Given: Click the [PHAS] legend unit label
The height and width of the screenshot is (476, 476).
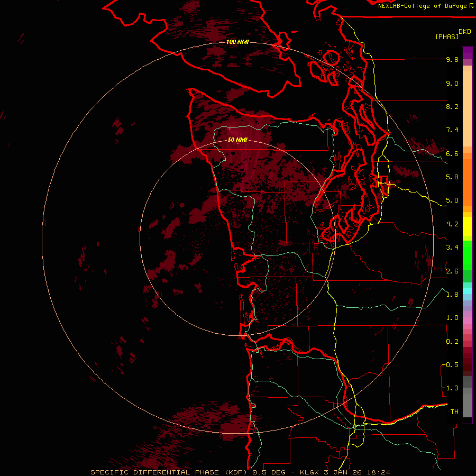Looking at the screenshot, I should [447, 37].
